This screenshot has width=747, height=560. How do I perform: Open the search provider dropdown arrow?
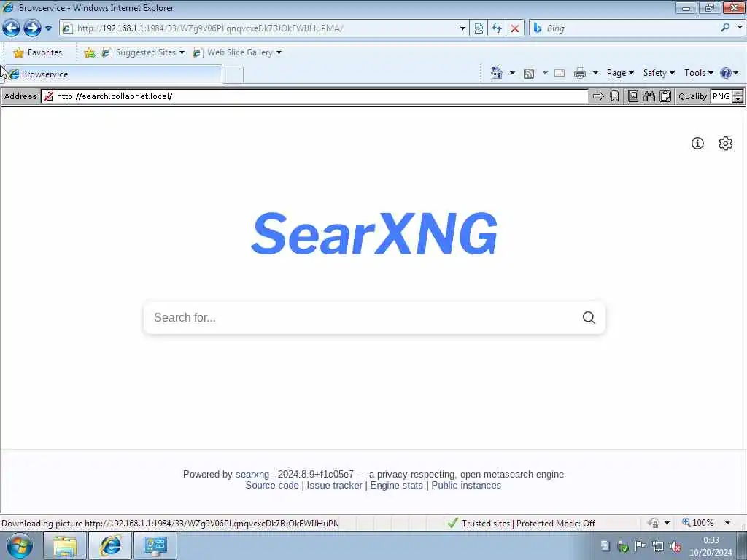click(x=740, y=27)
